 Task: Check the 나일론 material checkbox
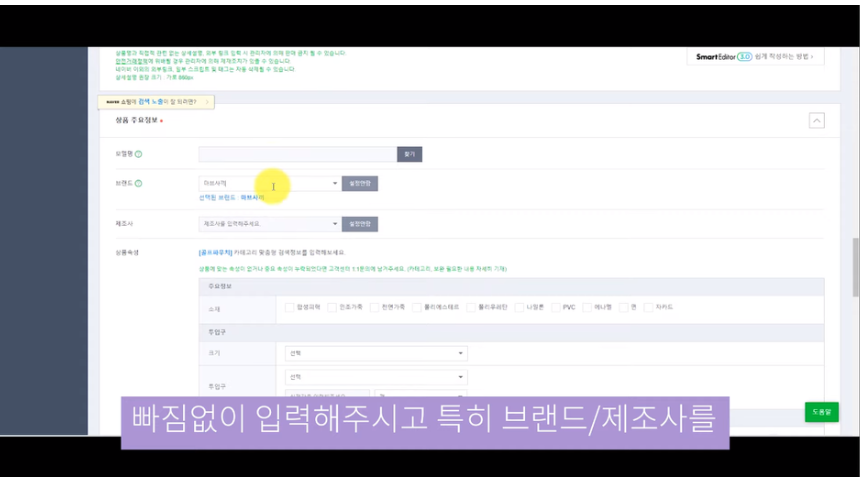tap(519, 307)
